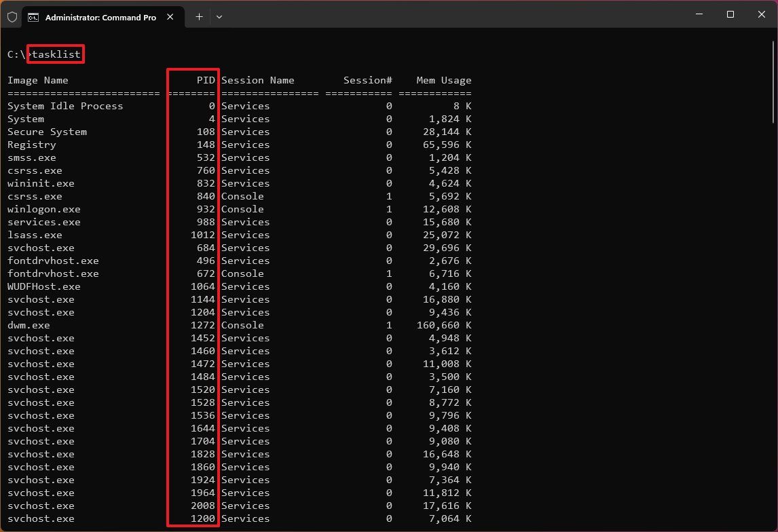Click the Session Name column header
The width and height of the screenshot is (778, 532).
258,79
